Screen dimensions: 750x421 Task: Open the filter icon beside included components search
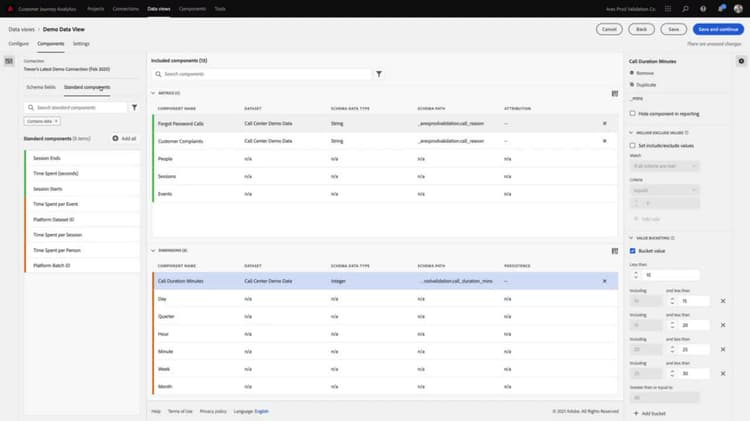pos(379,74)
